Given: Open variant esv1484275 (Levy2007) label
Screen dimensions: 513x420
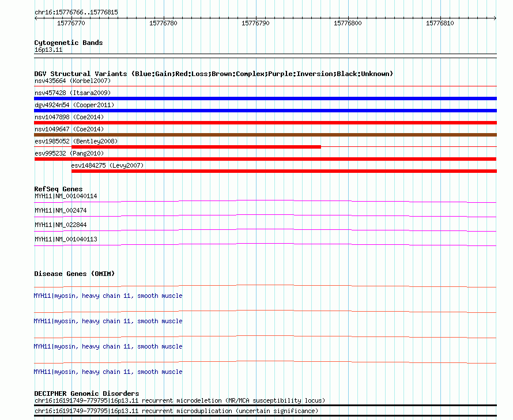Looking at the screenshot, I should pos(107,165).
